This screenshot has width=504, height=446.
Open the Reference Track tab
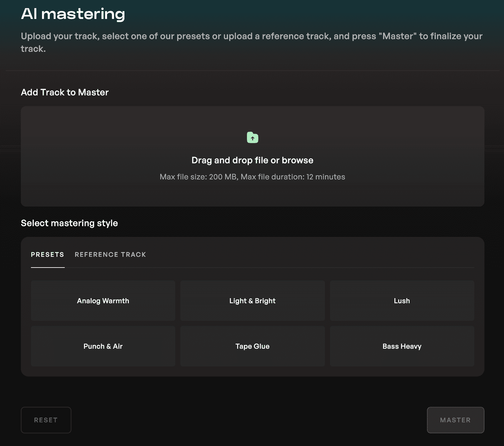pos(110,255)
